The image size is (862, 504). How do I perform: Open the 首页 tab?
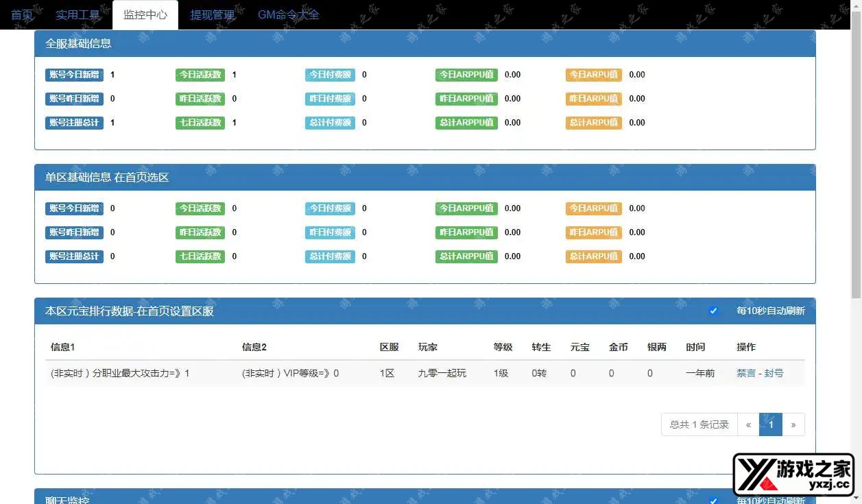(x=22, y=14)
